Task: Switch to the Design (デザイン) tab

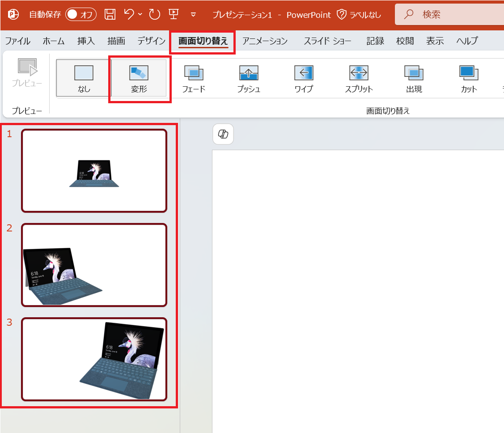Action: pos(151,41)
